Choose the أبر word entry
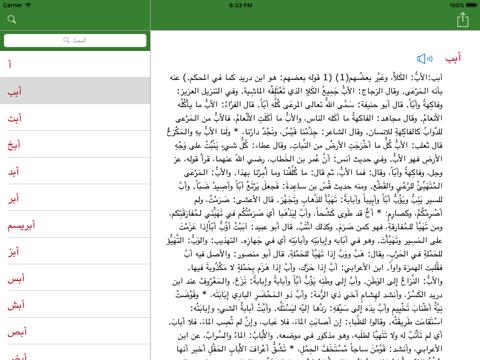 75,197
